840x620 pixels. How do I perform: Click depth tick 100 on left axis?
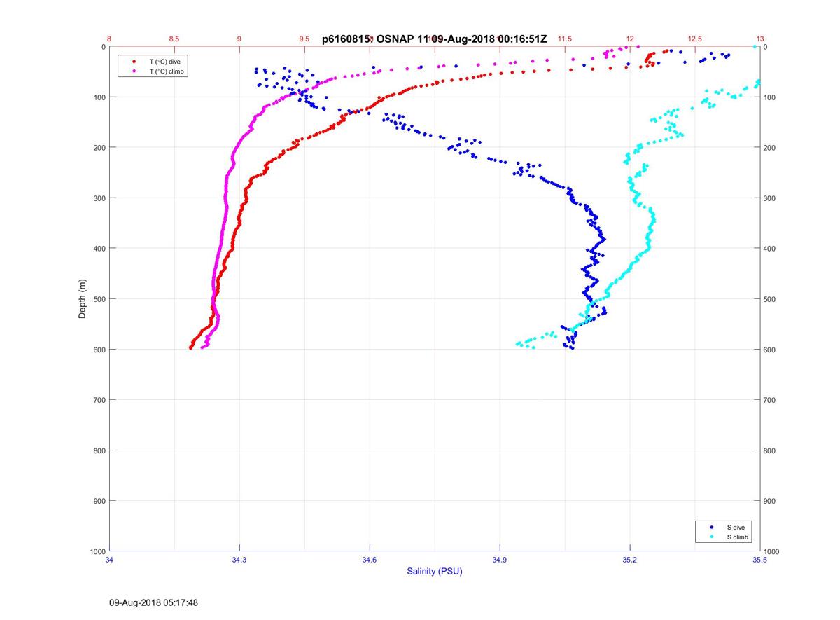99,97
